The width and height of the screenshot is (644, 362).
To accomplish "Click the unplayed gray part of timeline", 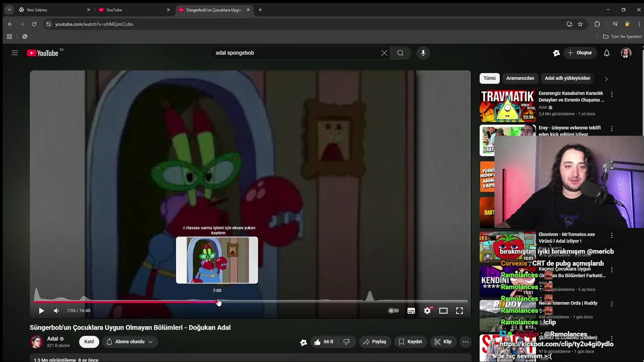I will pyautogui.click(x=343, y=302).
